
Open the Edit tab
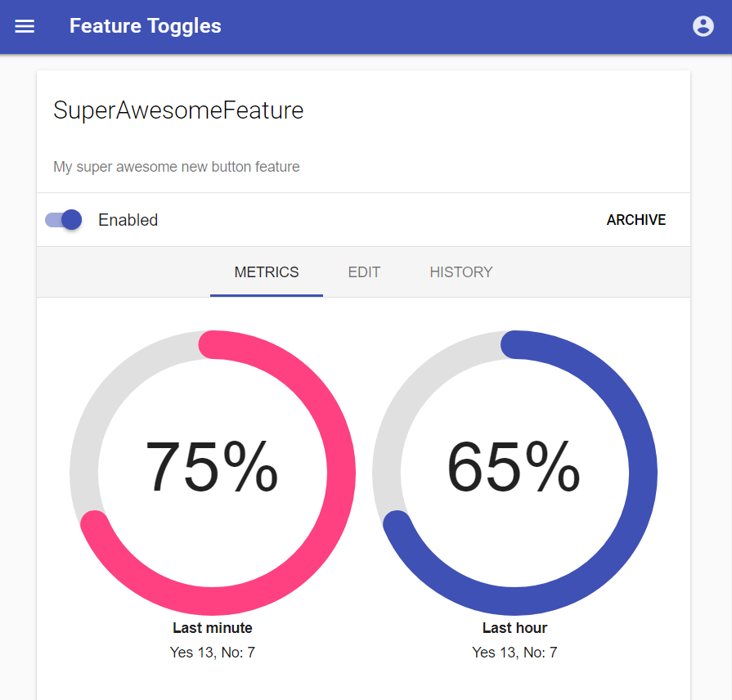(364, 272)
